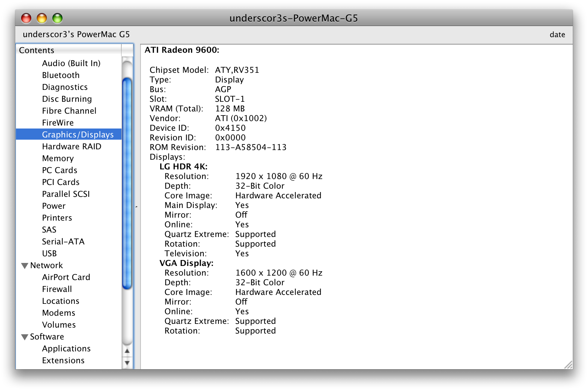Image resolution: width=588 pixels, height=390 pixels.
Task: Open the Fibre Channel entry
Action: pyautogui.click(x=69, y=111)
